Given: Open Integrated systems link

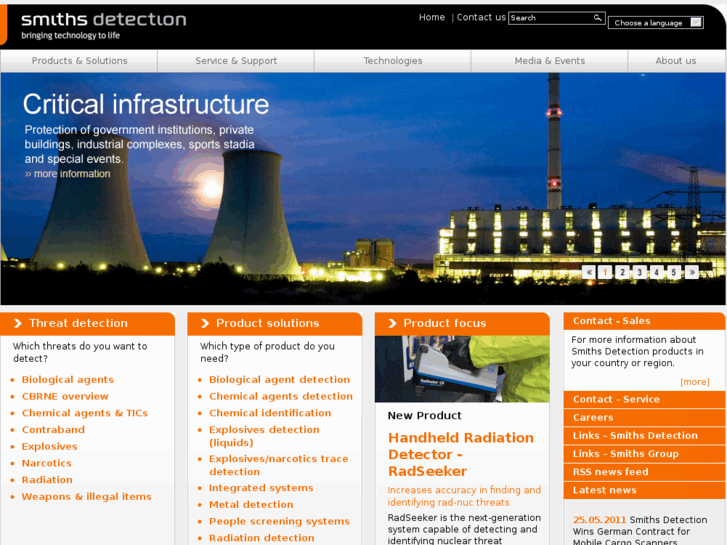Looking at the screenshot, I should tap(261, 488).
